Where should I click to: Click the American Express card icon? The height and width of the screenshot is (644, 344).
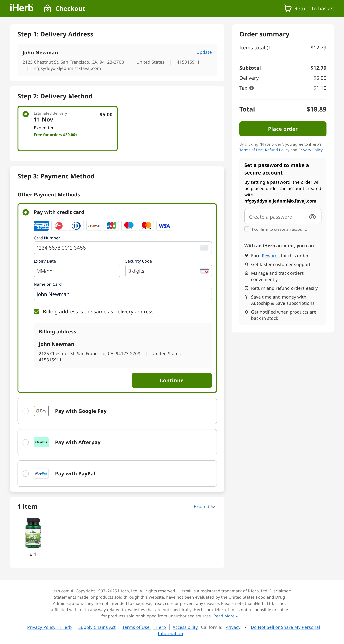(41, 226)
